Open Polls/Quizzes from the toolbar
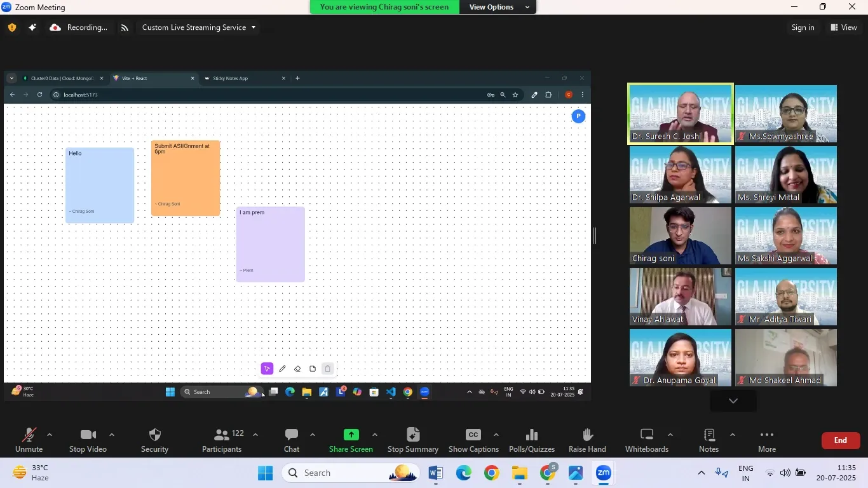The image size is (868, 488). point(532,435)
